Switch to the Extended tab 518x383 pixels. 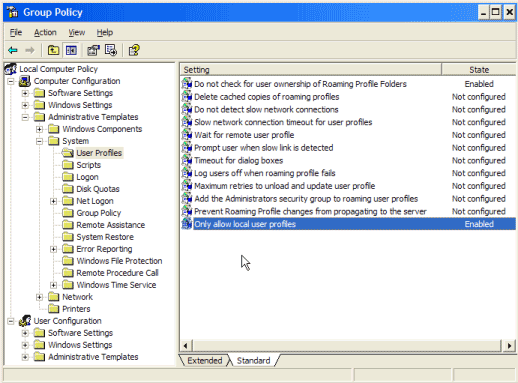coord(204,360)
